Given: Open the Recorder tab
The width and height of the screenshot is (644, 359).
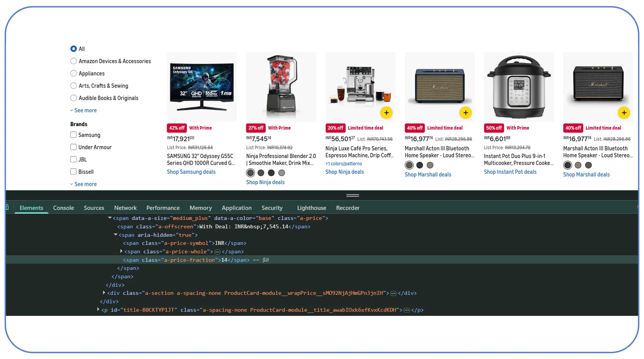Looking at the screenshot, I should click(x=348, y=208).
